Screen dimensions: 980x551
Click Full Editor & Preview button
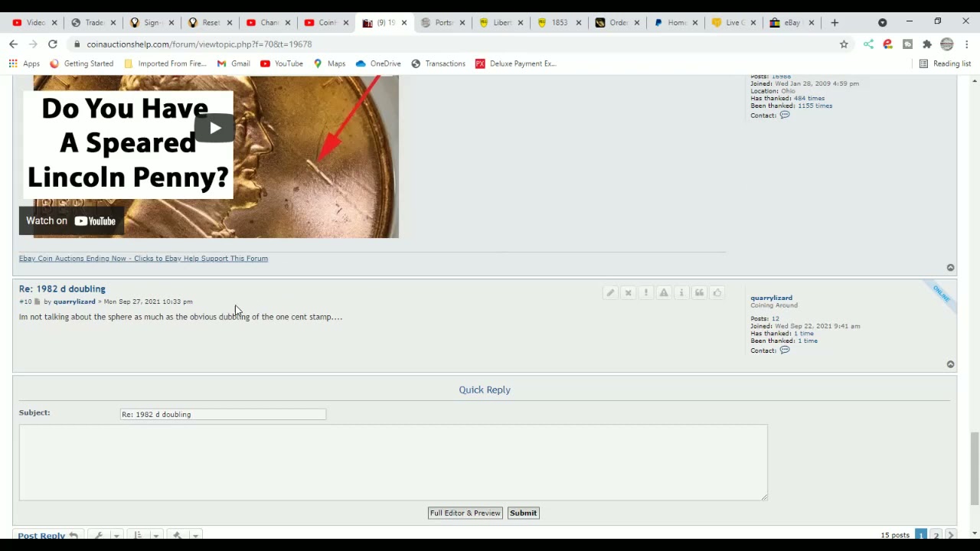tap(465, 513)
